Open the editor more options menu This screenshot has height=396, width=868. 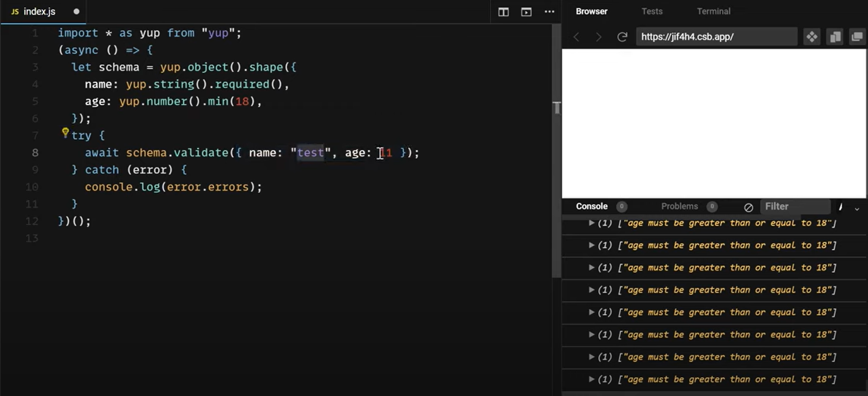coord(549,11)
